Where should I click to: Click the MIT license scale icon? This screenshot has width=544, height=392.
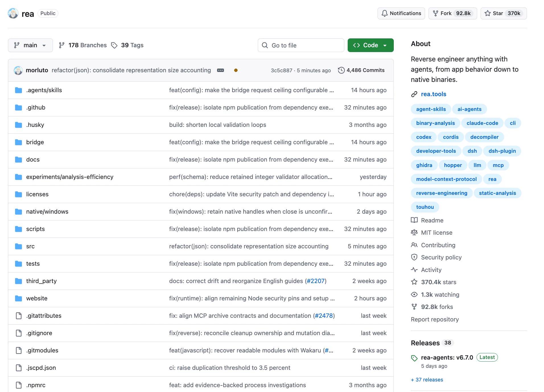coord(414,233)
